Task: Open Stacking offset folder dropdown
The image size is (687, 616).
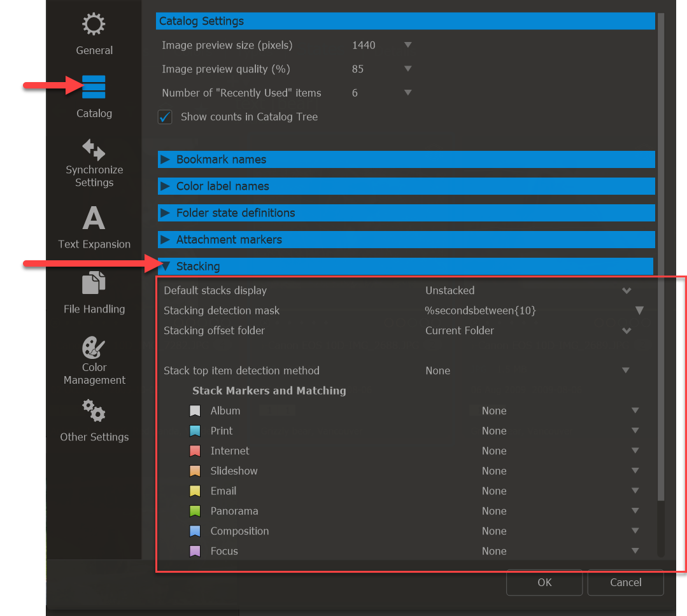Action: (627, 330)
